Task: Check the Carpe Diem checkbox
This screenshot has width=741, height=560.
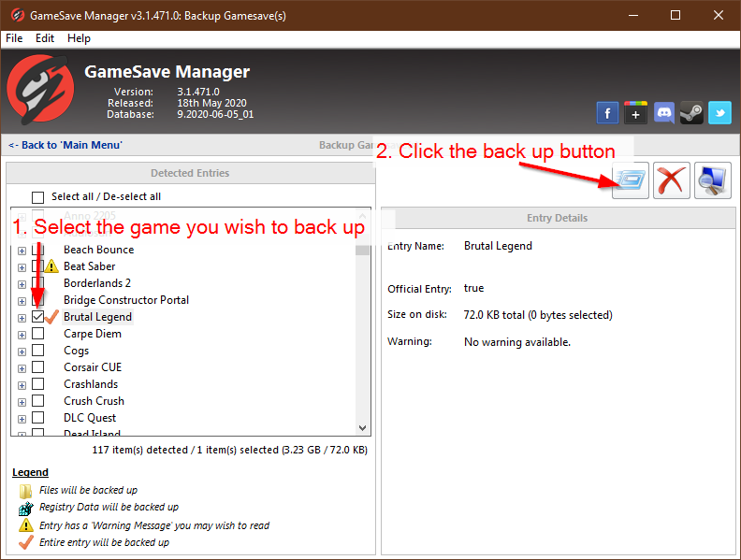Action: pos(37,334)
